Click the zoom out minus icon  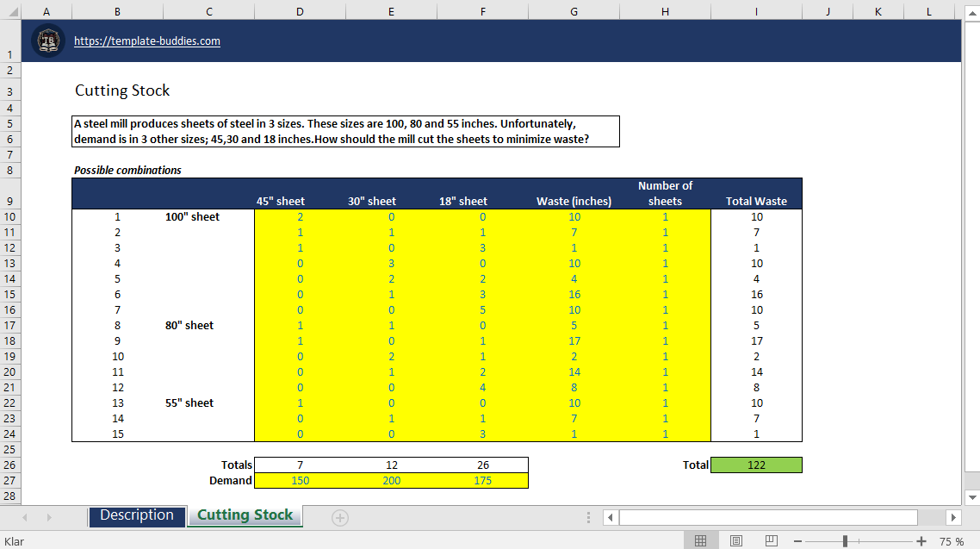(x=798, y=541)
